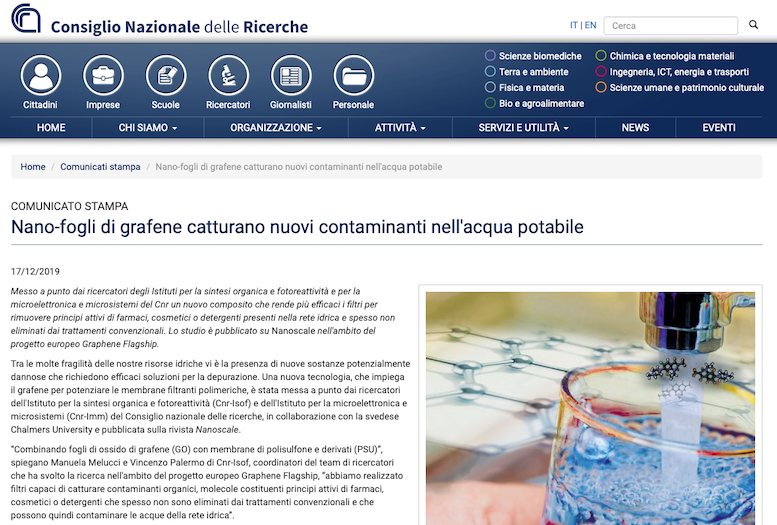Screen dimensions: 777x525
Task: Click the date 17/12/2019
Action: coord(35,271)
